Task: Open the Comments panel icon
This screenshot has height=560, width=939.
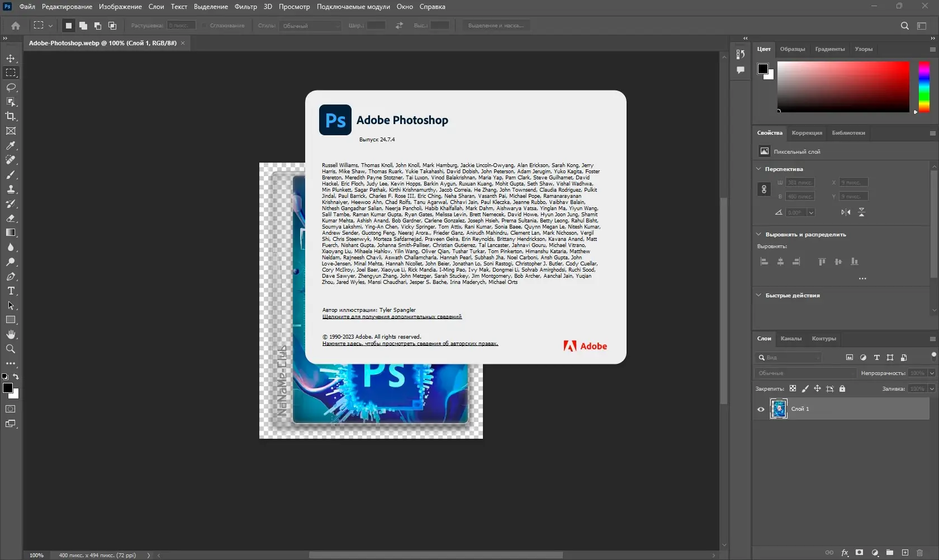Action: [x=741, y=70]
